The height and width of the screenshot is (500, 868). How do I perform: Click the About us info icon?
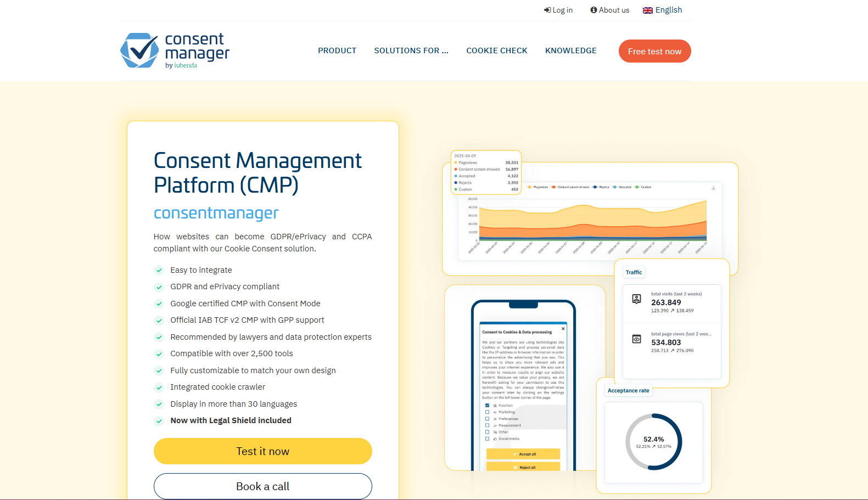coord(593,10)
